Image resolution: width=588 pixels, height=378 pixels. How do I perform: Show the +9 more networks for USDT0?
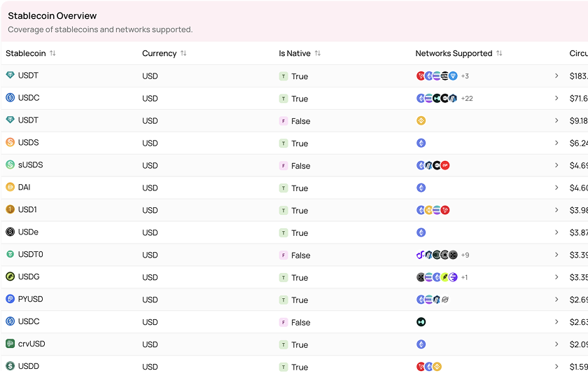[x=465, y=255]
